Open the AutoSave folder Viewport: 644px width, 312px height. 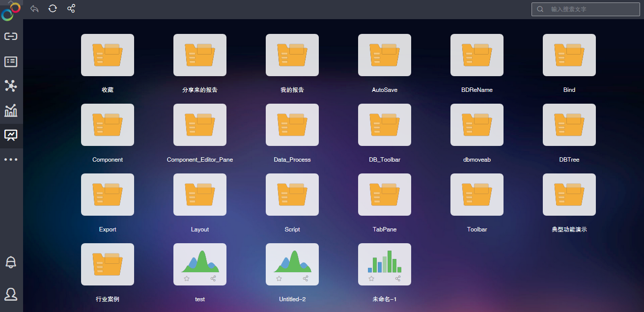tap(385, 55)
